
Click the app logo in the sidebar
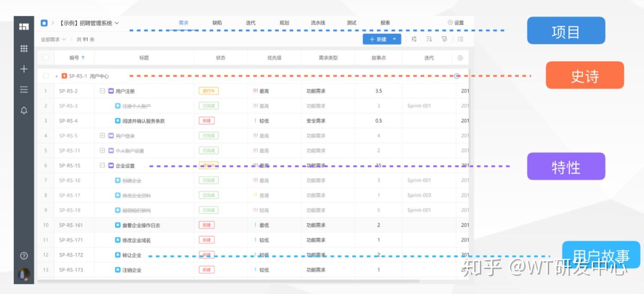[x=24, y=26]
